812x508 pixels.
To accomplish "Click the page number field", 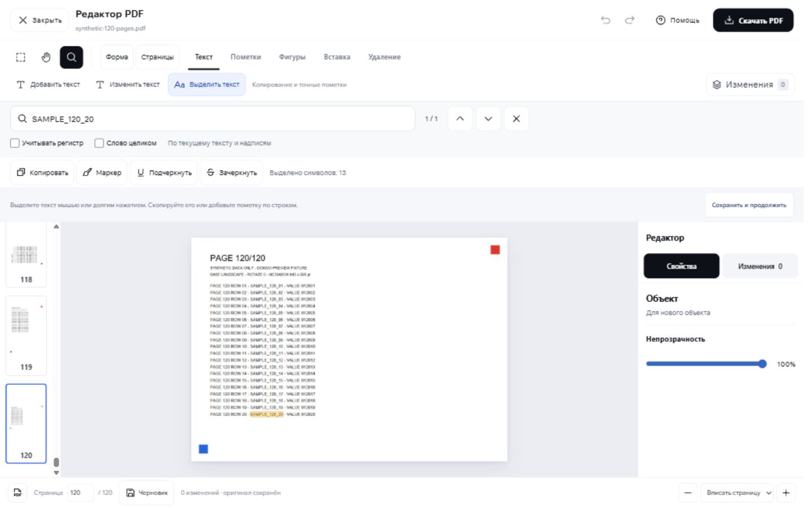I will (80, 493).
